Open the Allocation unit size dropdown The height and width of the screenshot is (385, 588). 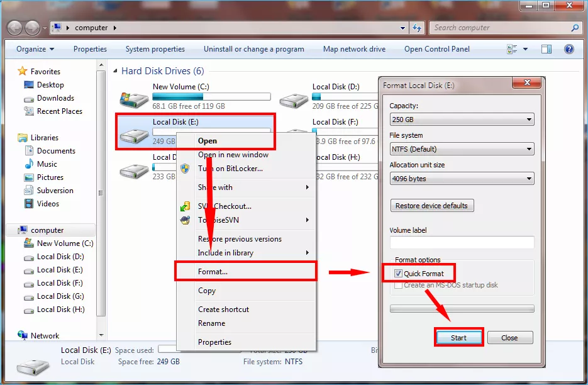tap(462, 179)
